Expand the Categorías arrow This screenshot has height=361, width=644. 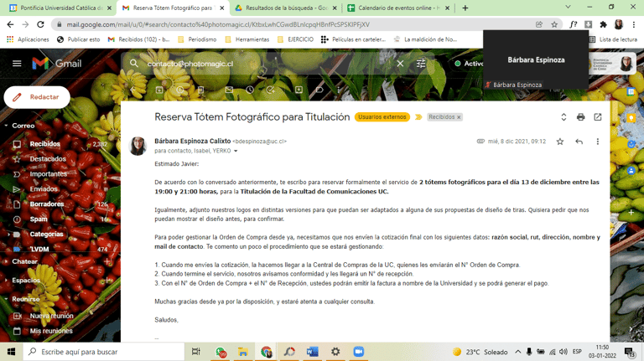(x=8, y=235)
